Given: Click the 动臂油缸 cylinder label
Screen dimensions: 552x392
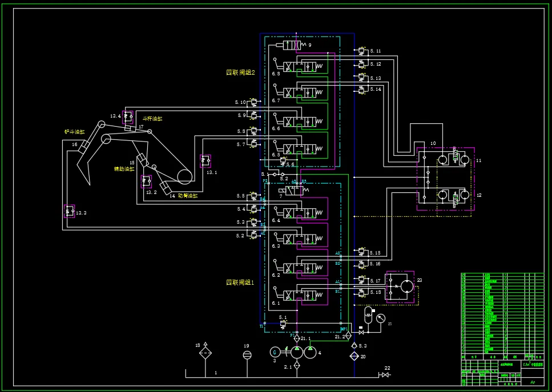Looking at the screenshot, I should coord(188,196).
